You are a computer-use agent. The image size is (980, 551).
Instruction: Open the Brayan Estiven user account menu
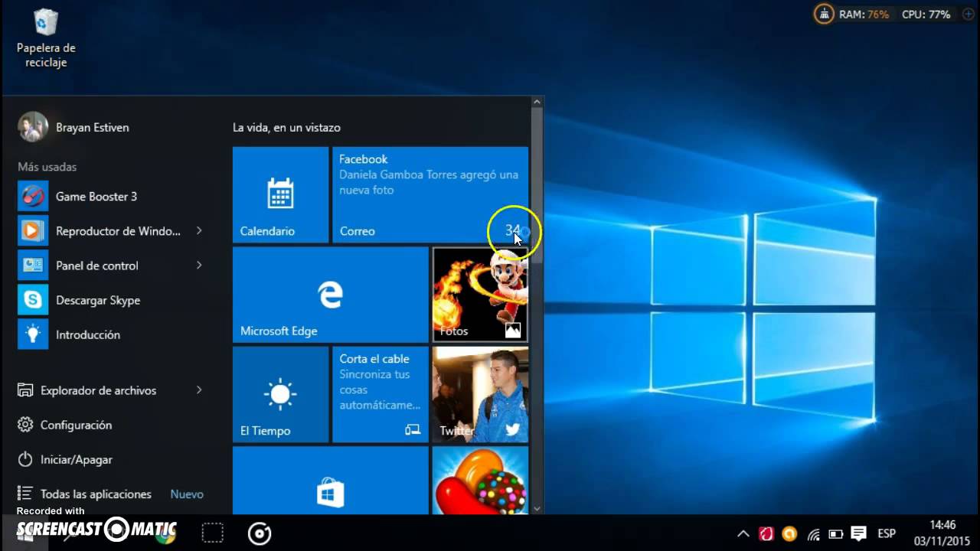click(x=73, y=127)
